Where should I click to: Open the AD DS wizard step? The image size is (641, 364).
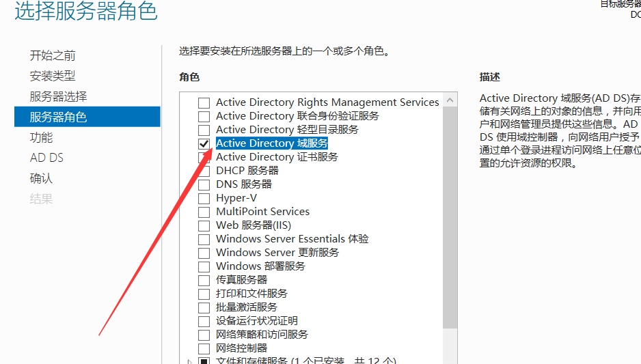pos(46,158)
